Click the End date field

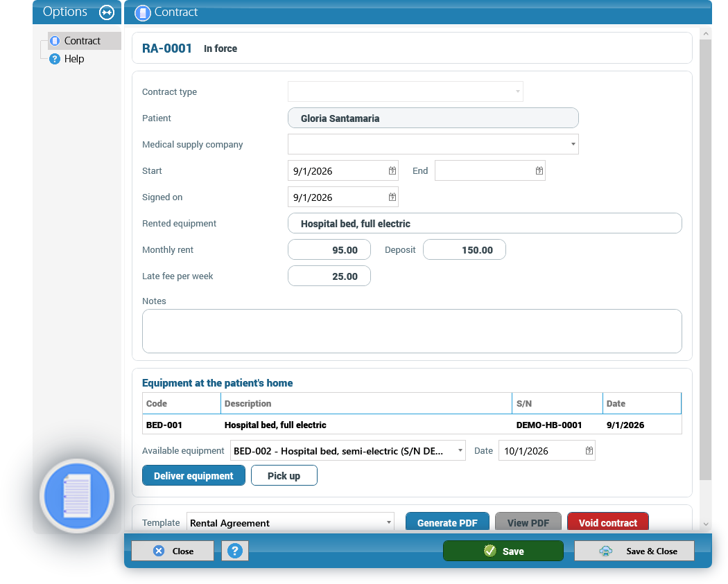tap(489, 170)
